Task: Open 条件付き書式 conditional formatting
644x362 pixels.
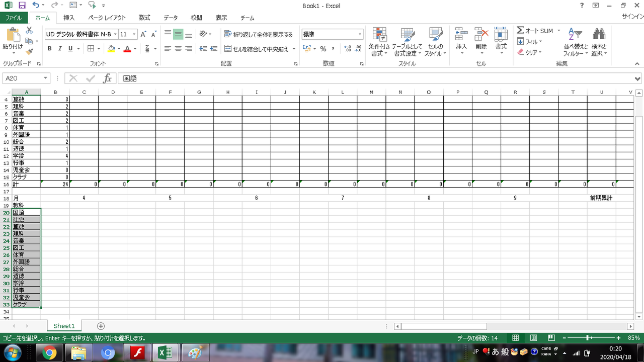Action: 379,42
